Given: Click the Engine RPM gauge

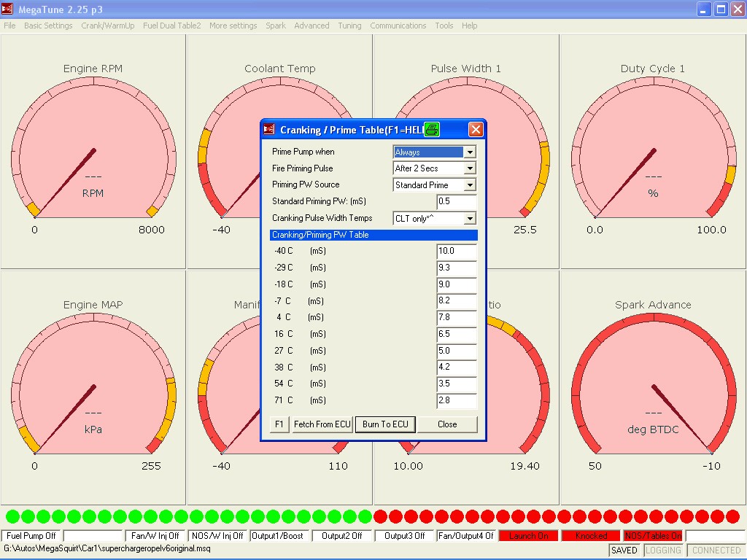Looking at the screenshot, I should (x=93, y=152).
